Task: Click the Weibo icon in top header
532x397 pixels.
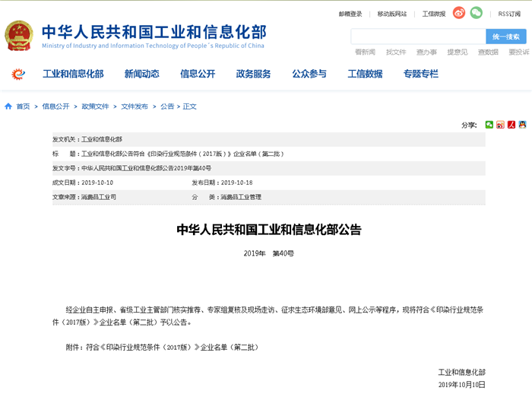Action: [459, 13]
